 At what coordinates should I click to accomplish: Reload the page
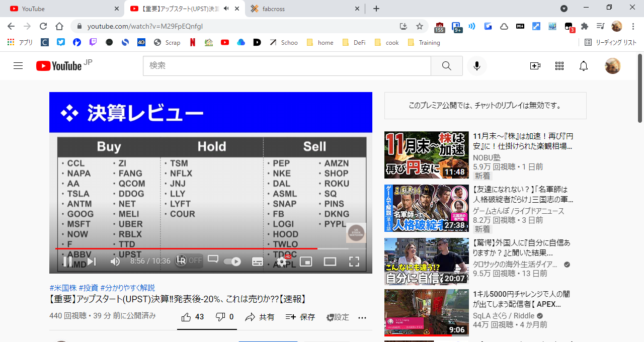coord(43,26)
